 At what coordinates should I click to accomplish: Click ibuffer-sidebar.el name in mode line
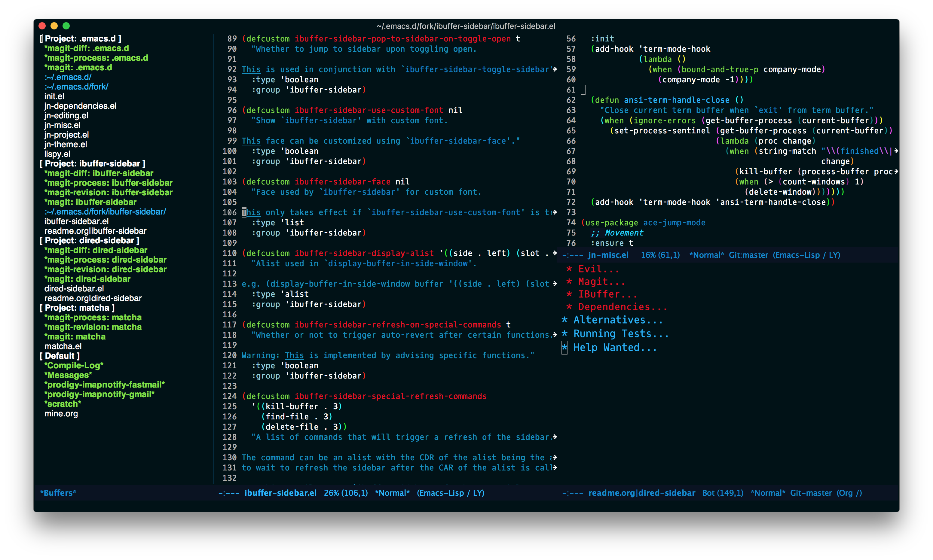tap(280, 493)
